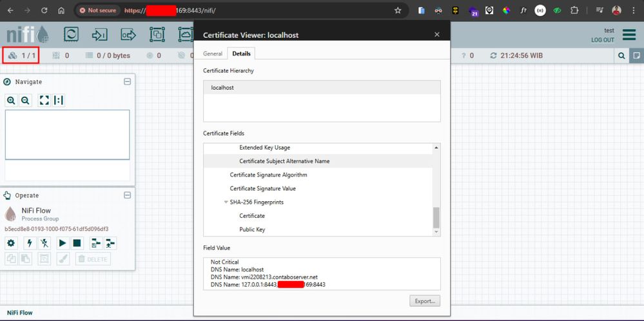Click the Stop square button in Operate
The height and width of the screenshot is (321, 644).
[77, 243]
